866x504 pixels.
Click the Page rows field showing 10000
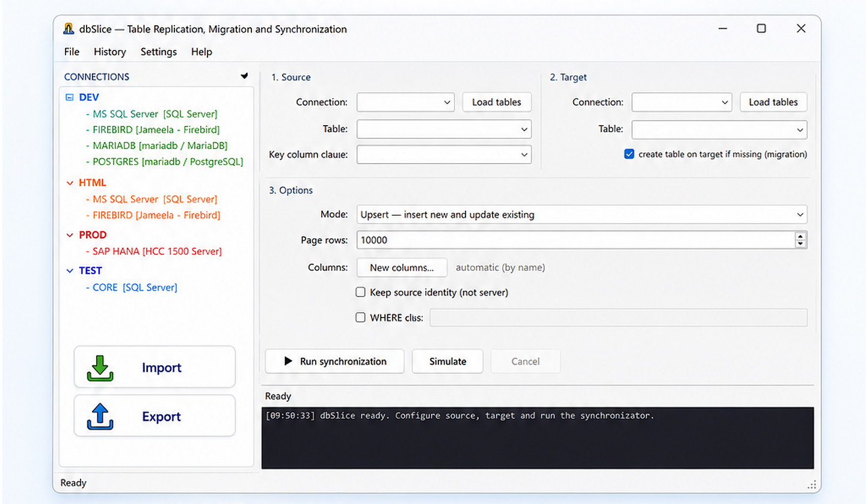coord(576,240)
